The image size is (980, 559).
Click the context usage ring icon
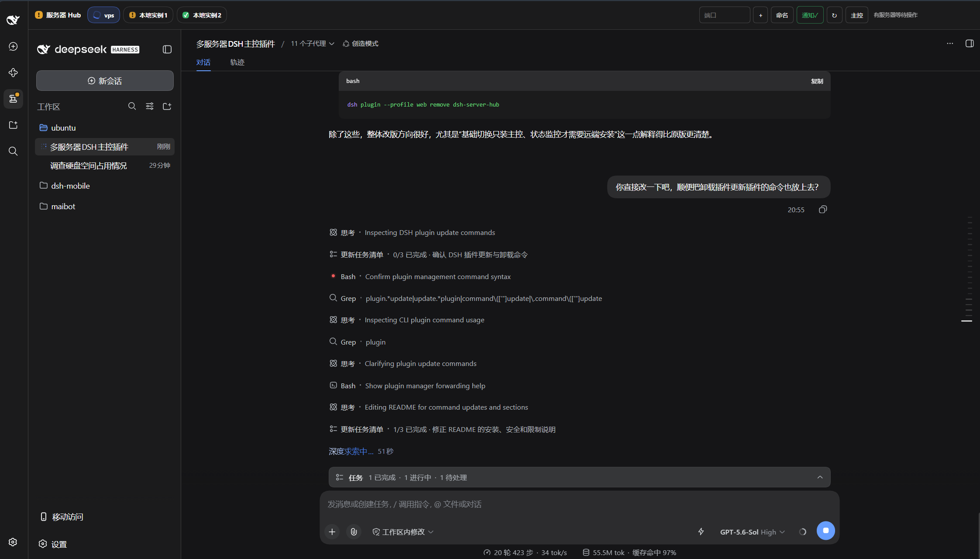pyautogui.click(x=802, y=531)
